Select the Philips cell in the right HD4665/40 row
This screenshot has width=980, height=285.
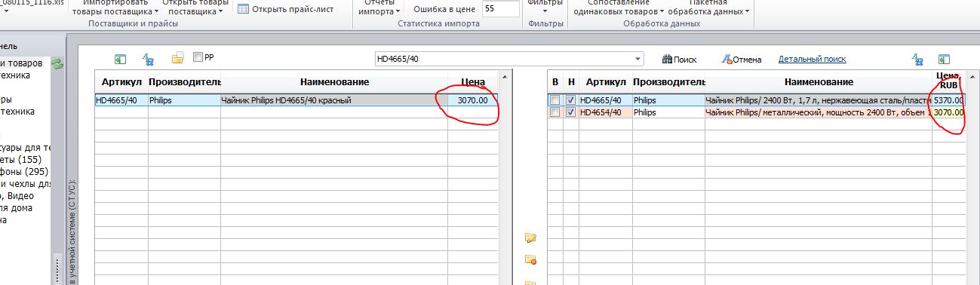click(x=668, y=100)
